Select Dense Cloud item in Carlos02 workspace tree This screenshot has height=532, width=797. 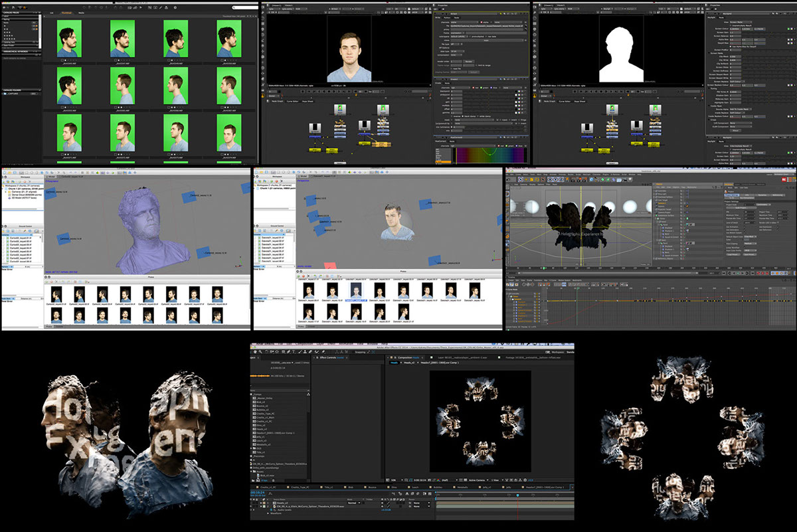[27, 195]
